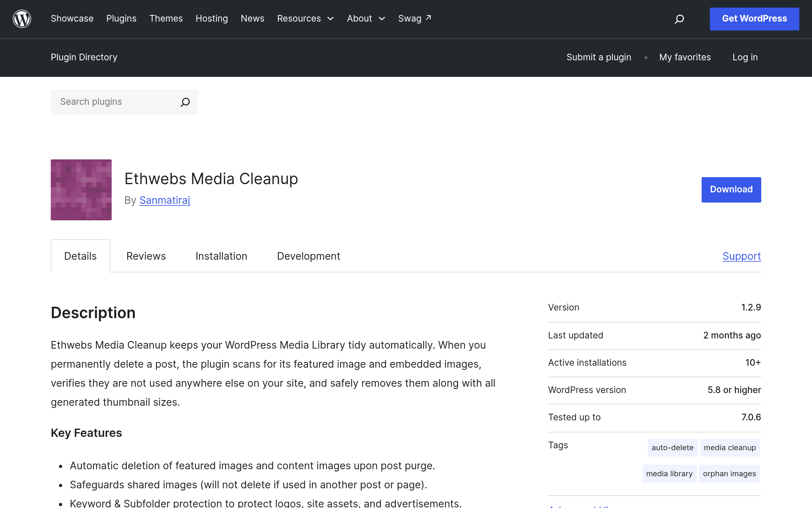Screen dimensions: 812x508
Task: Click the '10+' active installations value
Action: click(753, 363)
